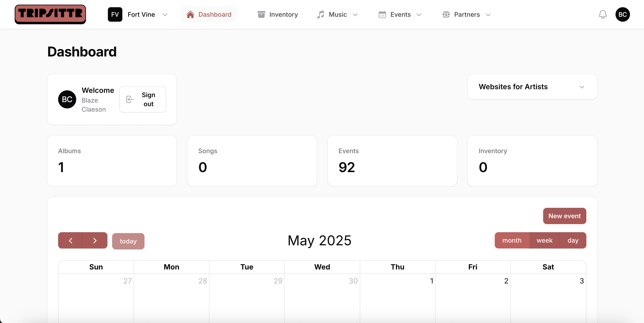
Task: Click the Dashboard page heading
Action: [x=82, y=52]
